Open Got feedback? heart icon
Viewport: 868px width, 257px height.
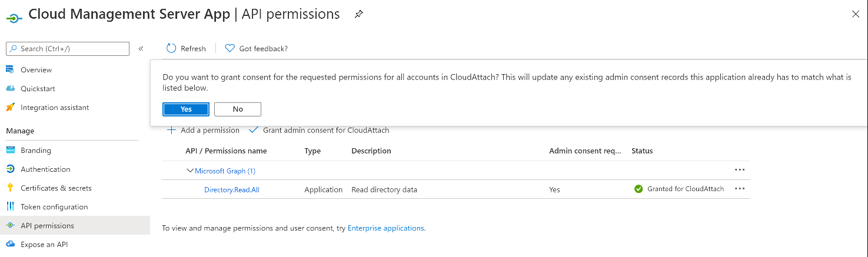click(230, 48)
